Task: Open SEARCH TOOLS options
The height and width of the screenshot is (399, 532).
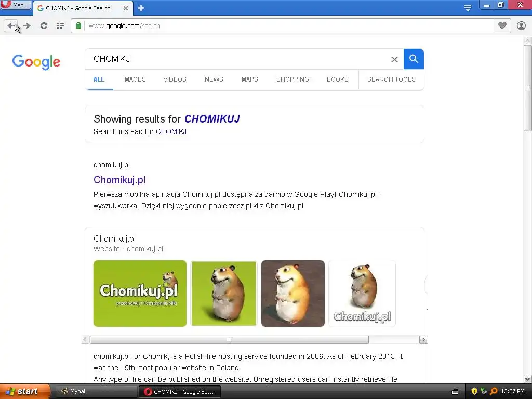Action: (x=391, y=79)
